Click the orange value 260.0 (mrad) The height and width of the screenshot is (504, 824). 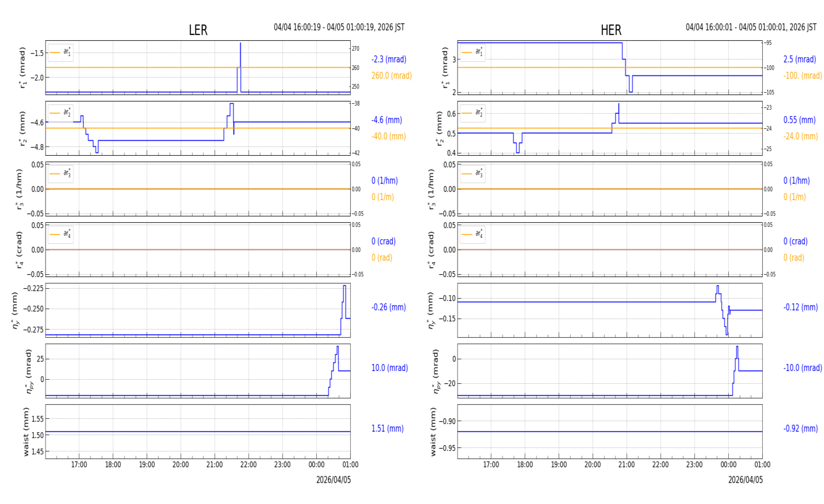(392, 76)
